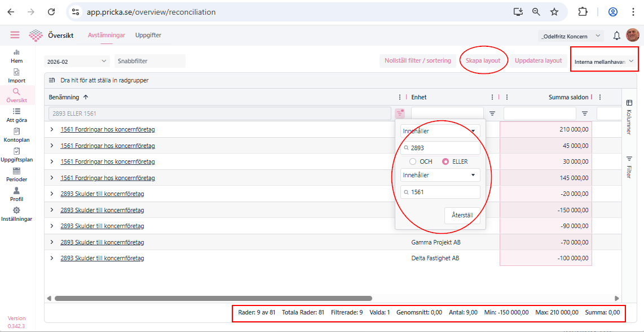Switch to the Avstämningar tab
This screenshot has width=644, height=332.
[x=106, y=35]
